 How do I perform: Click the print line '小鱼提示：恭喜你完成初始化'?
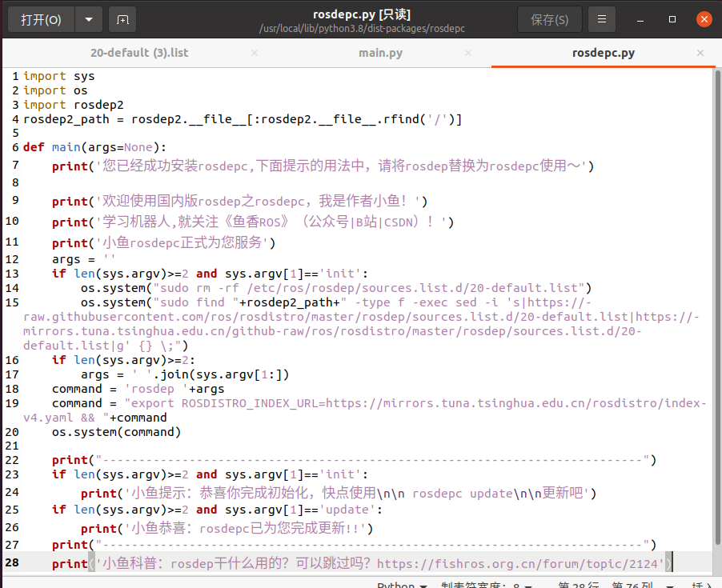click(x=339, y=493)
